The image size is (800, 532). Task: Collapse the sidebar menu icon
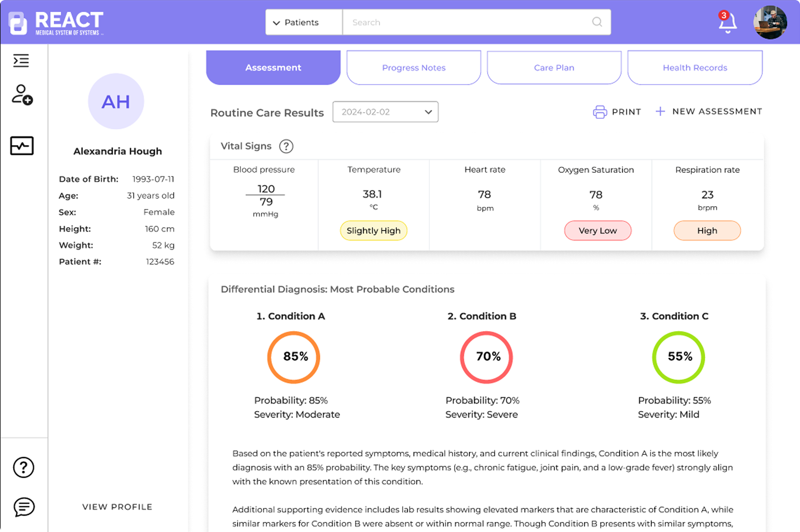[21, 61]
